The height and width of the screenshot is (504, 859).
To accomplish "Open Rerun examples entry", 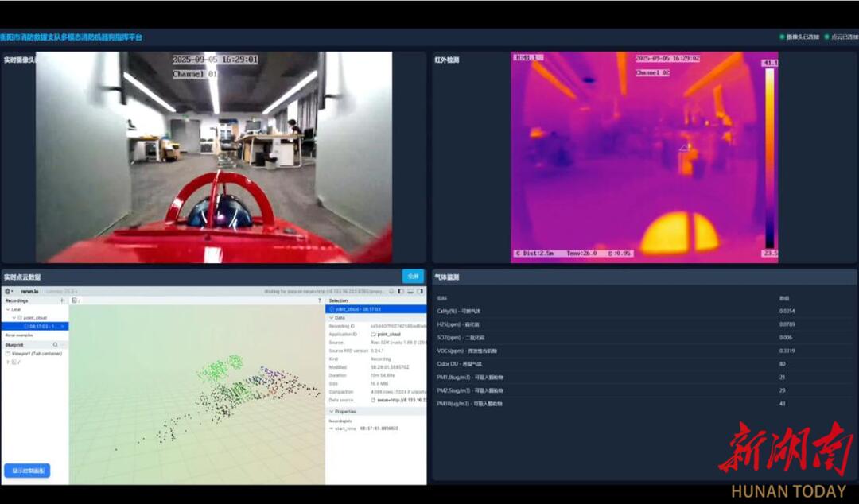I will pos(21,335).
